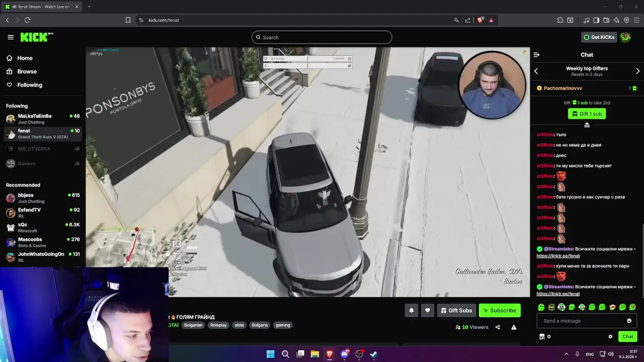
Task: Open recommended channel bbjess
Action: pos(43,198)
